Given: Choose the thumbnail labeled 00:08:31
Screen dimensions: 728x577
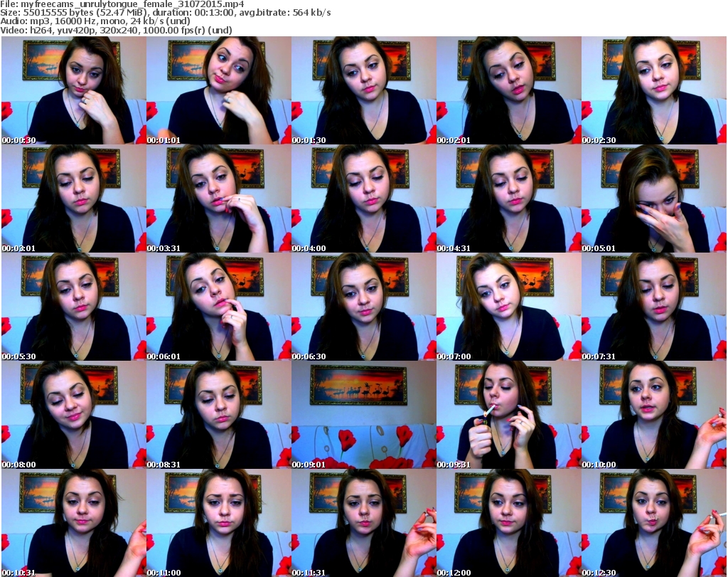Looking at the screenshot, I should point(219,415).
